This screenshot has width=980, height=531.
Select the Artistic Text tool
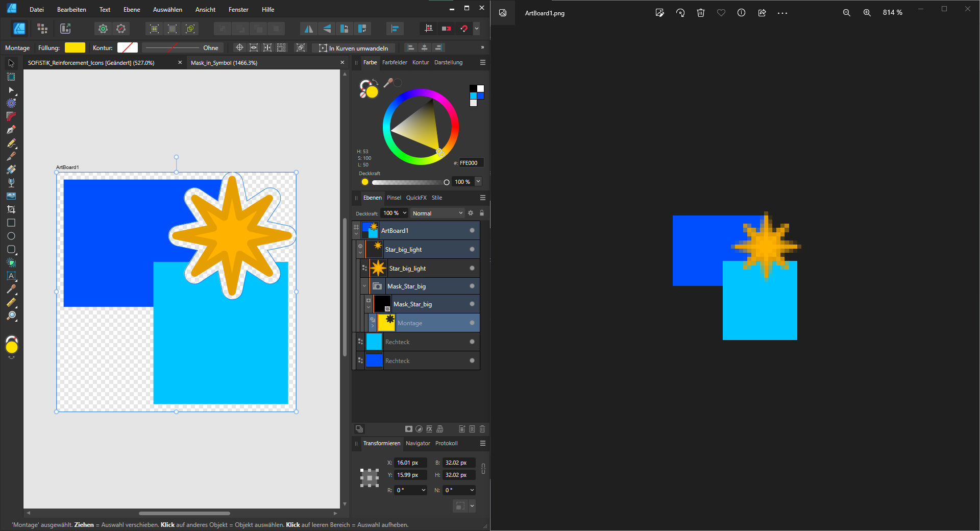pyautogui.click(x=11, y=276)
